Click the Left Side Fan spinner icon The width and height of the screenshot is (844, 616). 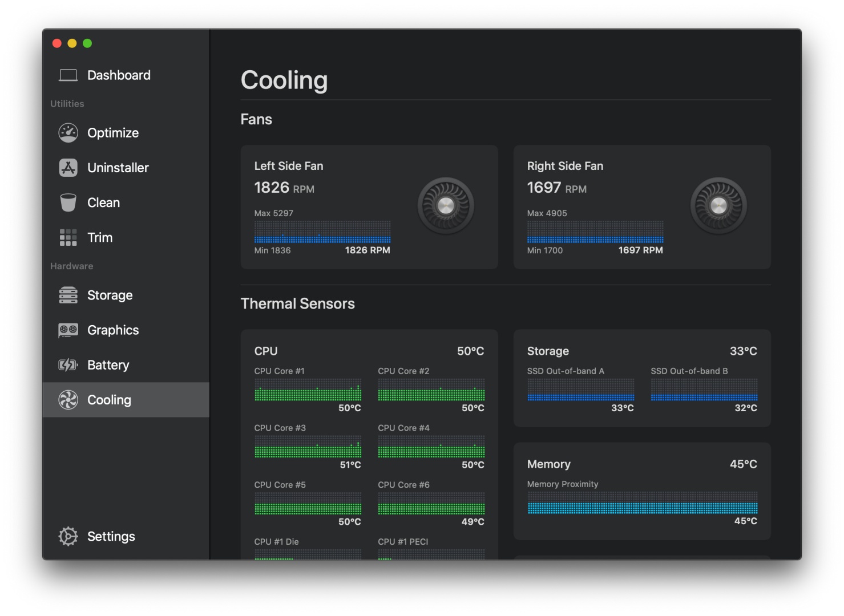pyautogui.click(x=446, y=206)
